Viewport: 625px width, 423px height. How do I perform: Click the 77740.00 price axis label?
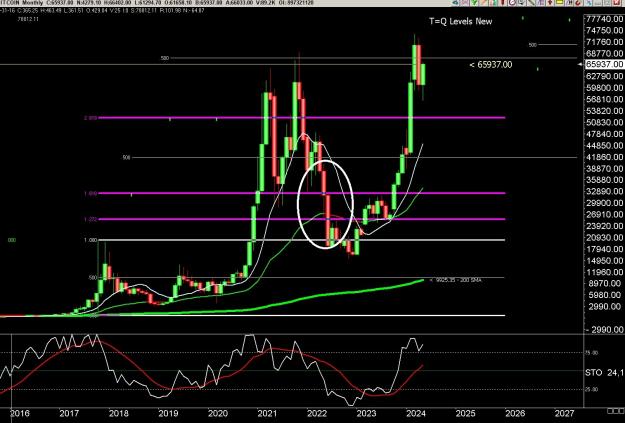pos(605,19)
